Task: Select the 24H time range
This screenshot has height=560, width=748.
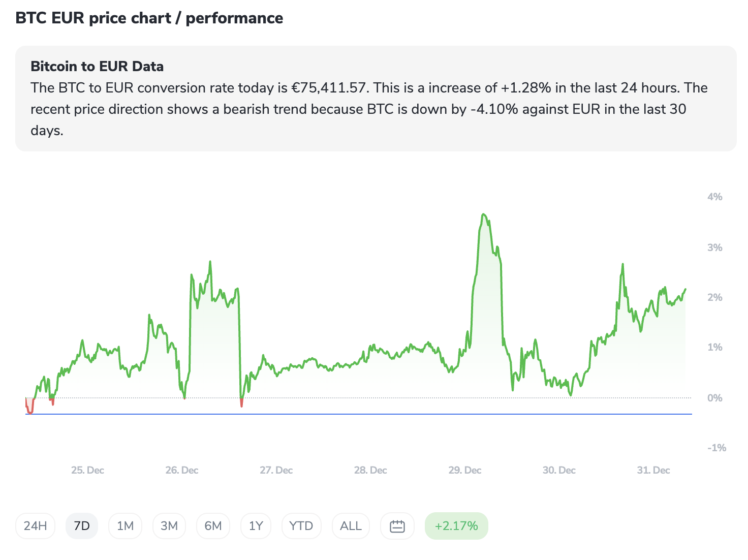Action: point(36,526)
